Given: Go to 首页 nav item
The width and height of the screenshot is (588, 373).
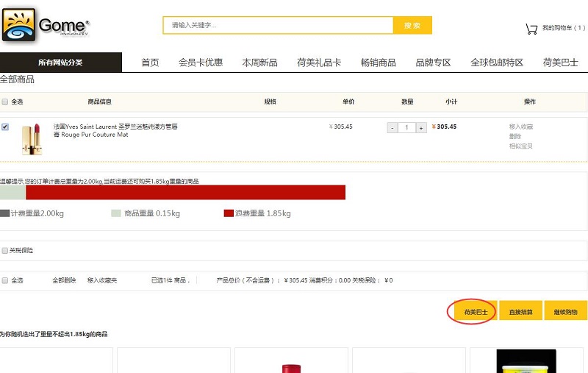Looking at the screenshot, I should coord(150,63).
